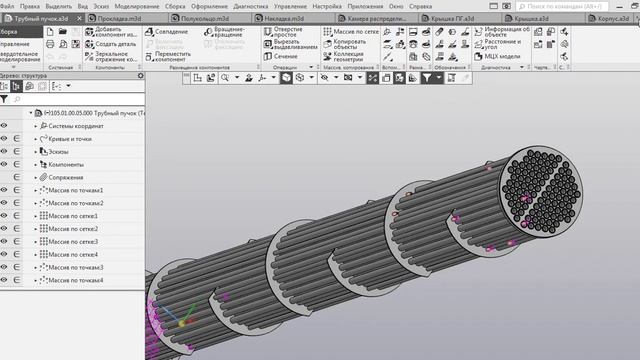This screenshot has height=360, width=640.
Task: Expand Эскизы tree node
Action: click(x=36, y=152)
